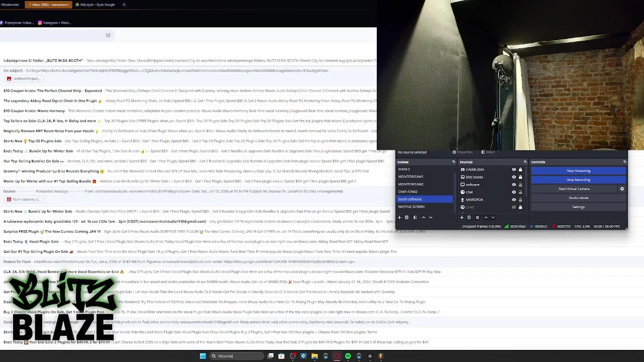Open Task View on the taskbar
Image resolution: width=644 pixels, height=362 pixels.
(270, 356)
